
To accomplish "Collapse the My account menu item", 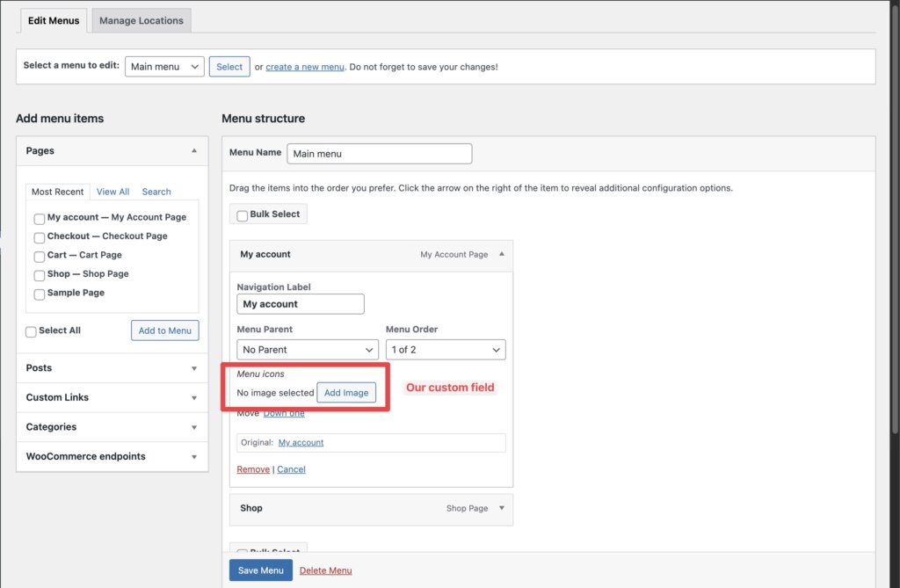I will pos(502,254).
